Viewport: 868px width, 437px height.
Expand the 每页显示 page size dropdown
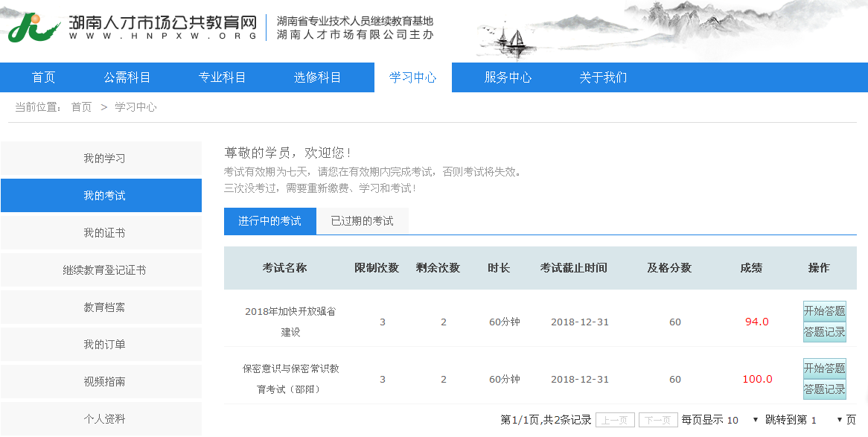tap(742, 420)
